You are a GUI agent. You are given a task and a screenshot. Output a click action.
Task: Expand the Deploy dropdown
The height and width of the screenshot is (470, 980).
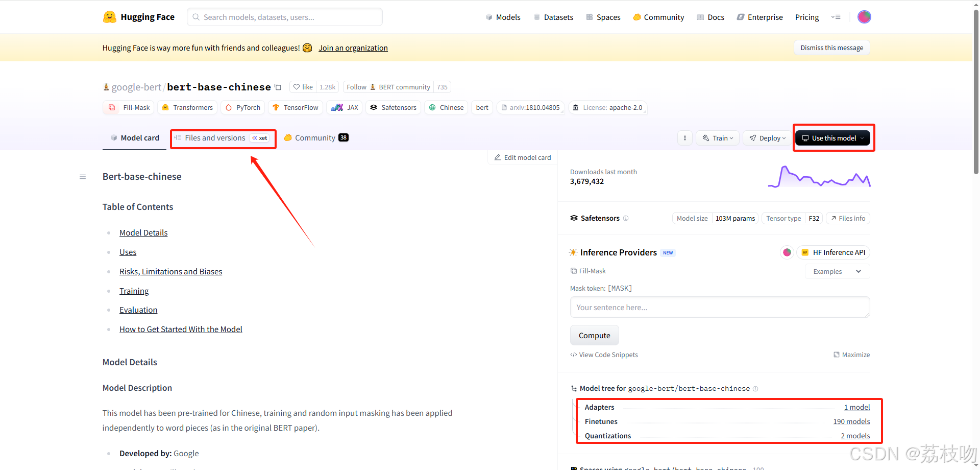point(767,138)
